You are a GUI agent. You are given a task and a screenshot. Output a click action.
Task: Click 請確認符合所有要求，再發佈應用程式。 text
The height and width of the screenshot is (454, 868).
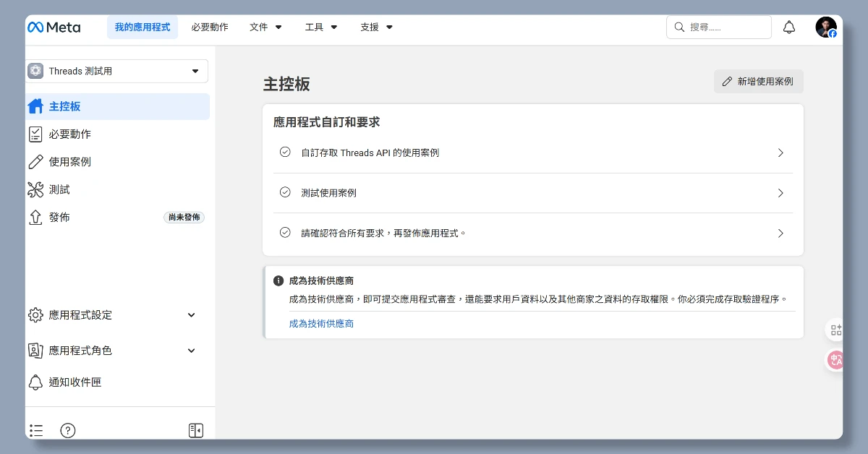coord(383,234)
